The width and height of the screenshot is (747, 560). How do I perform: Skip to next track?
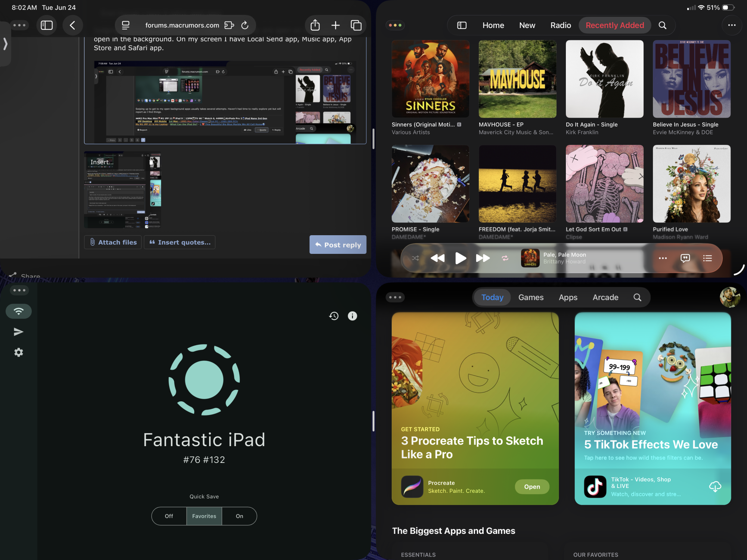point(483,258)
